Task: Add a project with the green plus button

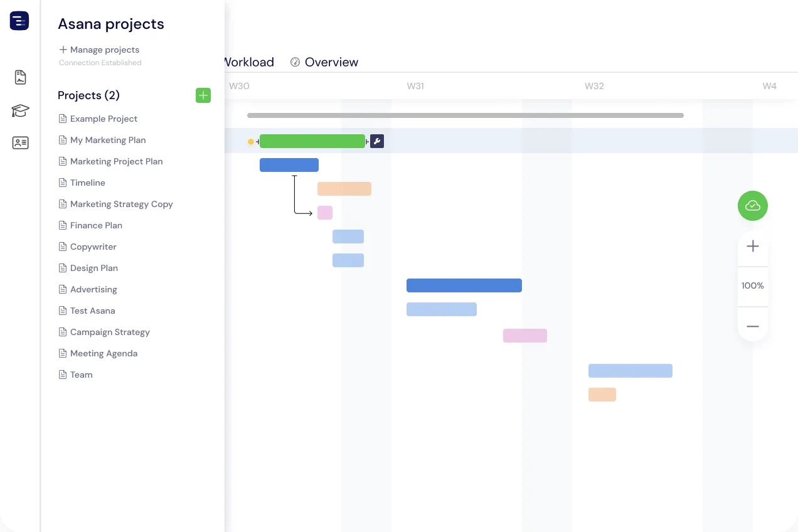Action: click(x=203, y=95)
